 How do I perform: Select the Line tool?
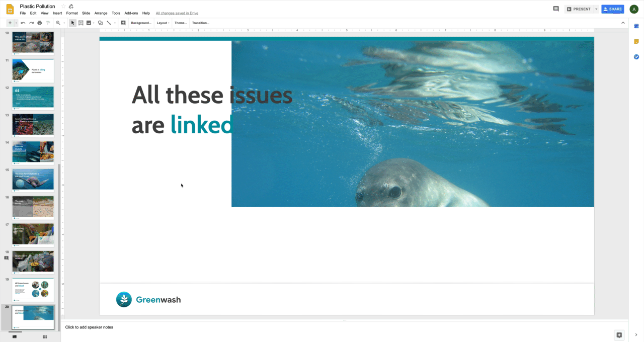(x=109, y=23)
